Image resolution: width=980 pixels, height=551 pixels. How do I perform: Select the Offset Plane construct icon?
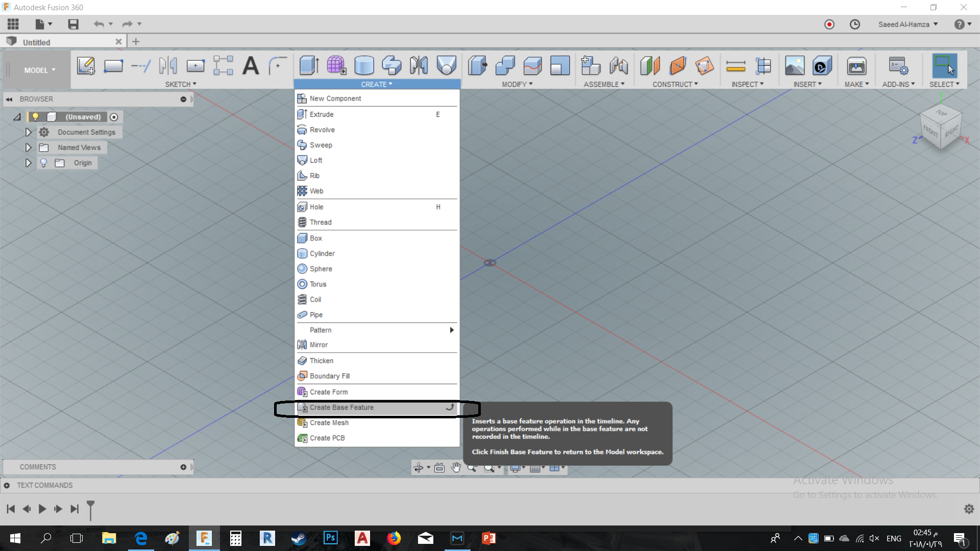coord(650,66)
